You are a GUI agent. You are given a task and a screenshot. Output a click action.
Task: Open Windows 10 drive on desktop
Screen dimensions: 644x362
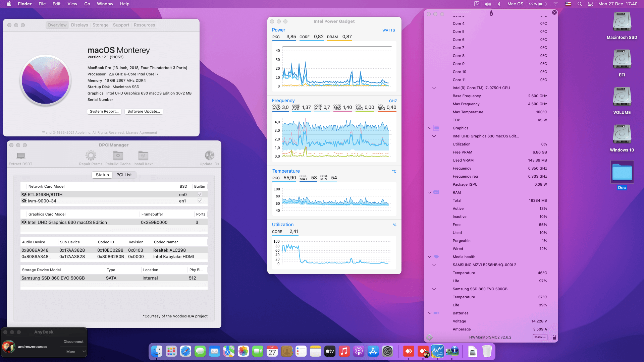pyautogui.click(x=622, y=135)
